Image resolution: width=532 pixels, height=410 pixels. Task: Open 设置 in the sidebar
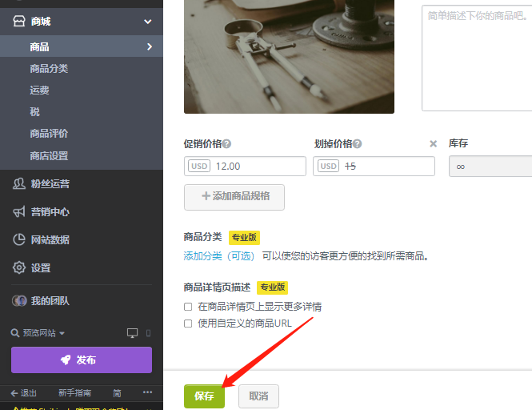pyautogui.click(x=41, y=267)
